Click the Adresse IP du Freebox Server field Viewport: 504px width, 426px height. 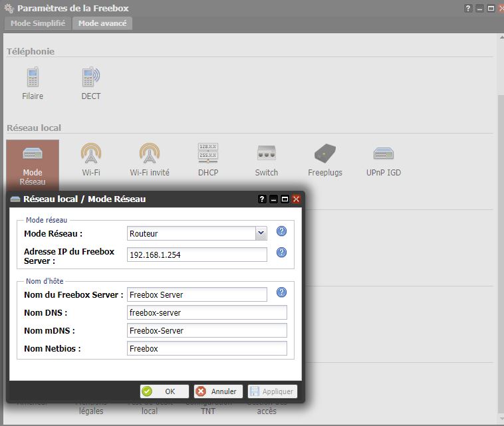(197, 255)
